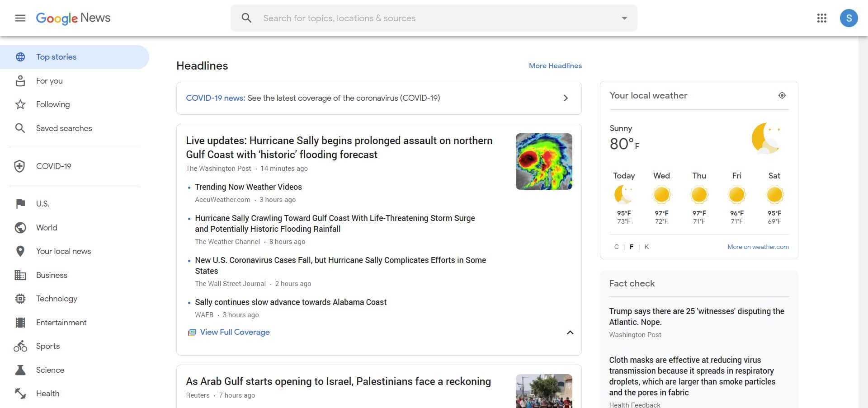Click the page vertical scrollbar

(x=863, y=222)
